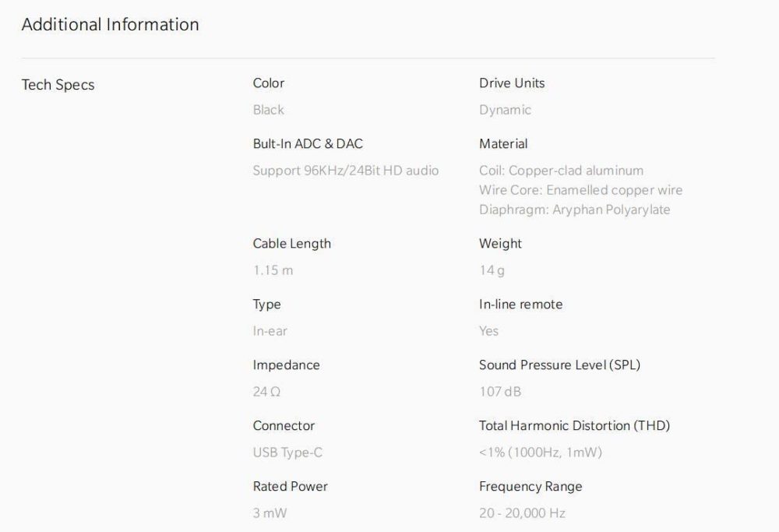Select the Black color value
Viewport: 779px width, 532px height.
(x=268, y=110)
